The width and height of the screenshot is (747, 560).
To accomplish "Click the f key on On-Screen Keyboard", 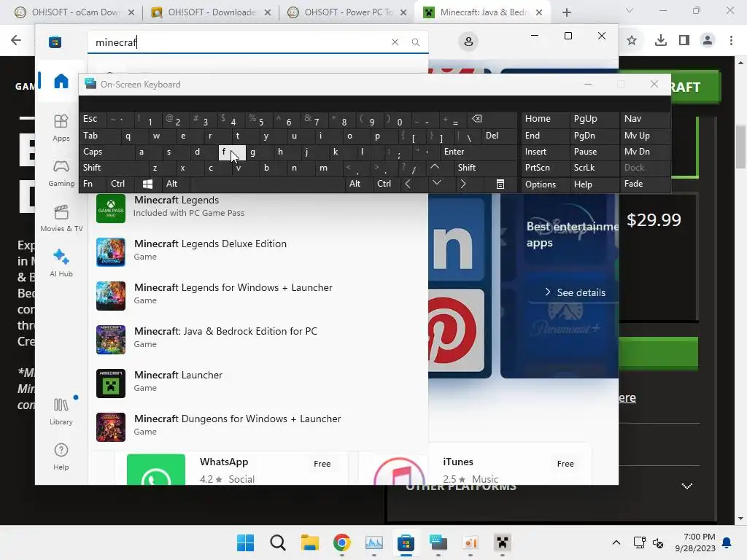I will tap(232, 152).
